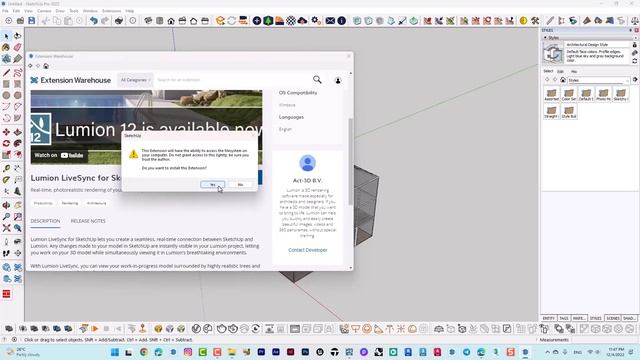The image size is (640, 360).
Task: Click the Undo arrow icon
Action: coord(94,21)
